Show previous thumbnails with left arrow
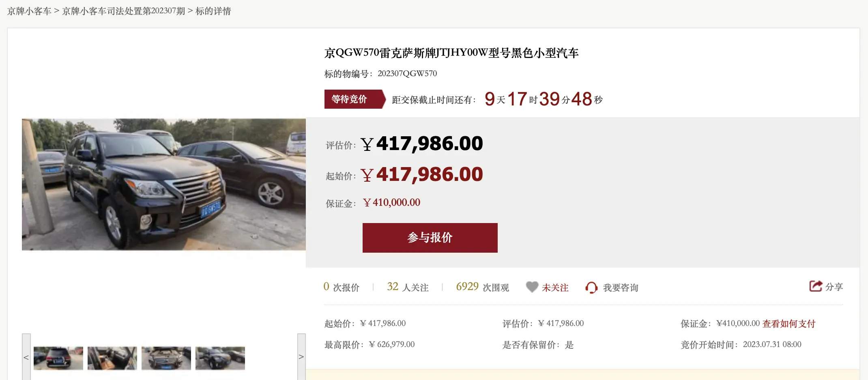The height and width of the screenshot is (380, 868). coord(26,357)
